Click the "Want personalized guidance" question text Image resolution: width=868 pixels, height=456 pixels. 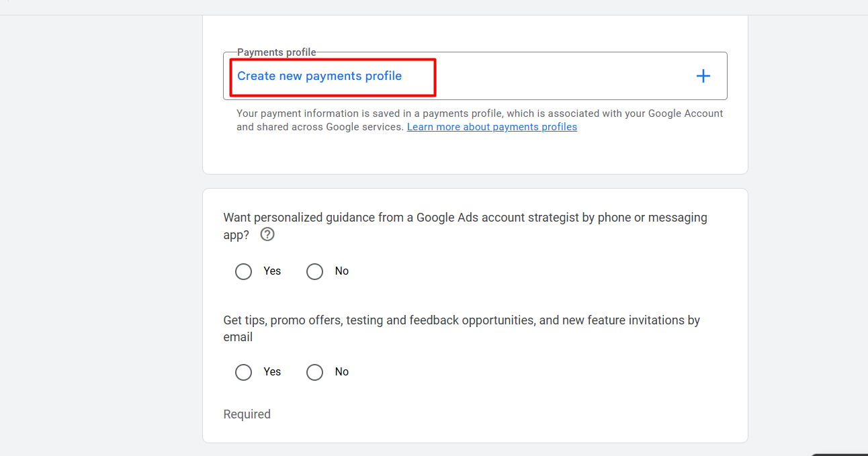(x=465, y=218)
